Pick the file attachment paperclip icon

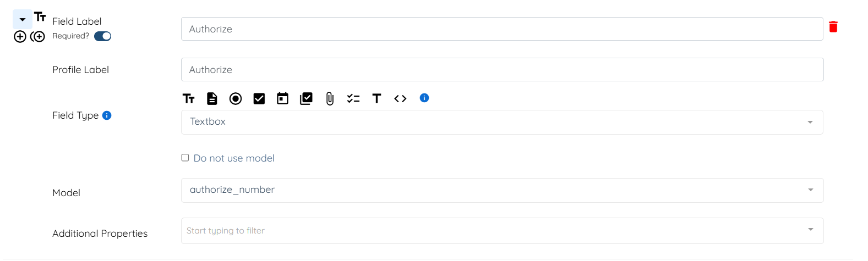point(330,99)
